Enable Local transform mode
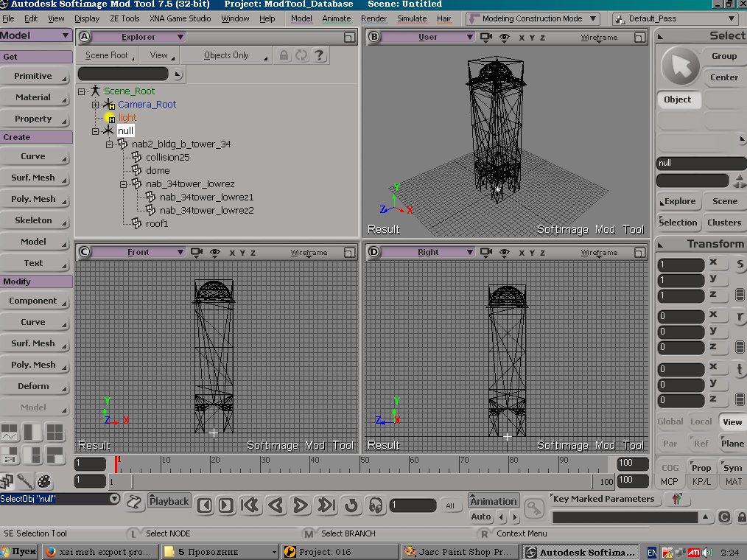This screenshot has height=560, width=747. click(x=701, y=421)
